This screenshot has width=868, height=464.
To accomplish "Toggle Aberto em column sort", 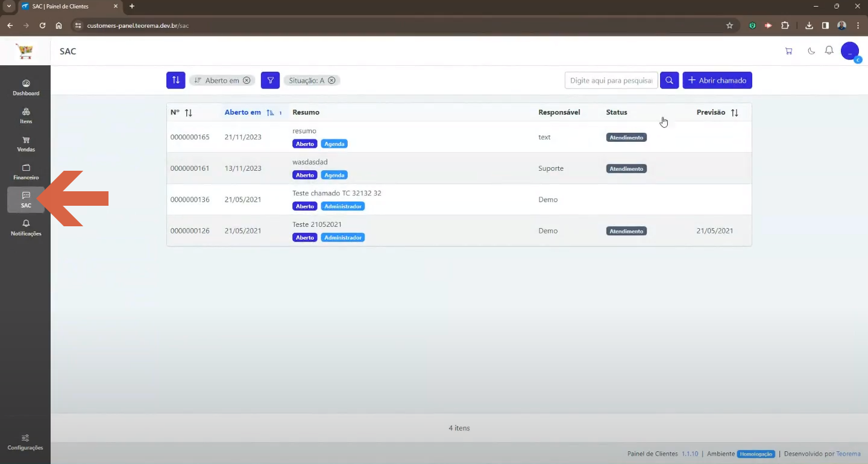I will click(270, 113).
